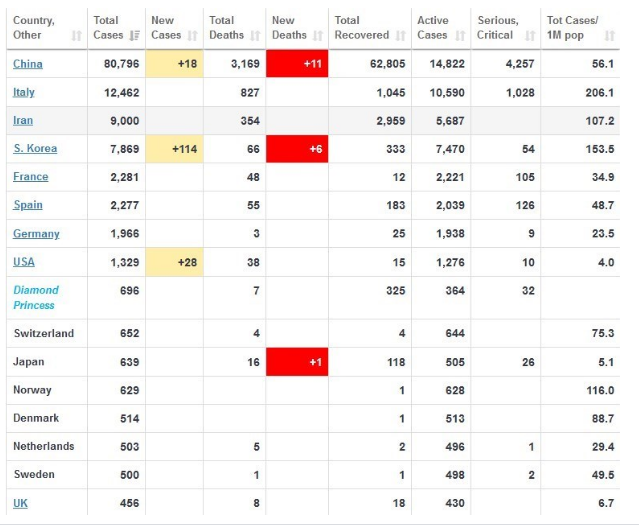Open the Italy country link
Viewport: 639px width, 526px height.
[24, 92]
